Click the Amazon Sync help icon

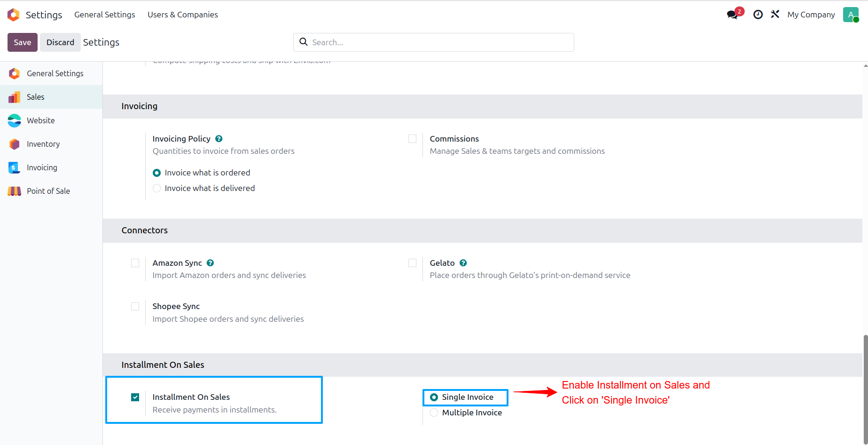[x=211, y=263]
